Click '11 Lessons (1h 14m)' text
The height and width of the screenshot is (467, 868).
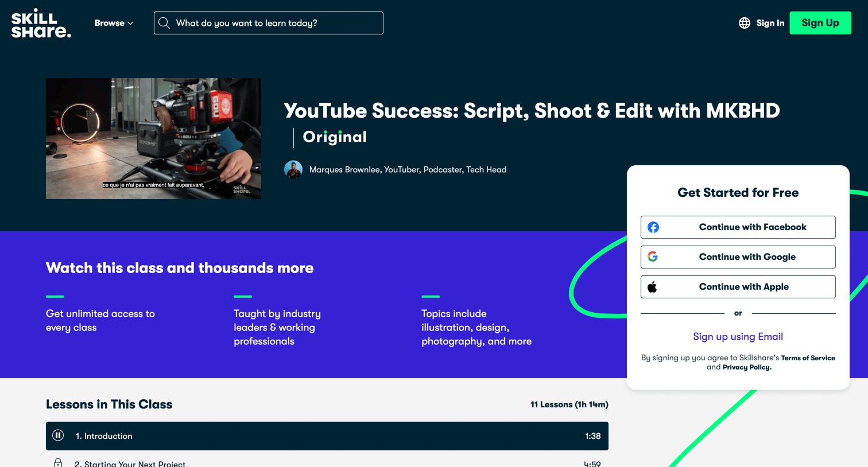click(x=569, y=404)
